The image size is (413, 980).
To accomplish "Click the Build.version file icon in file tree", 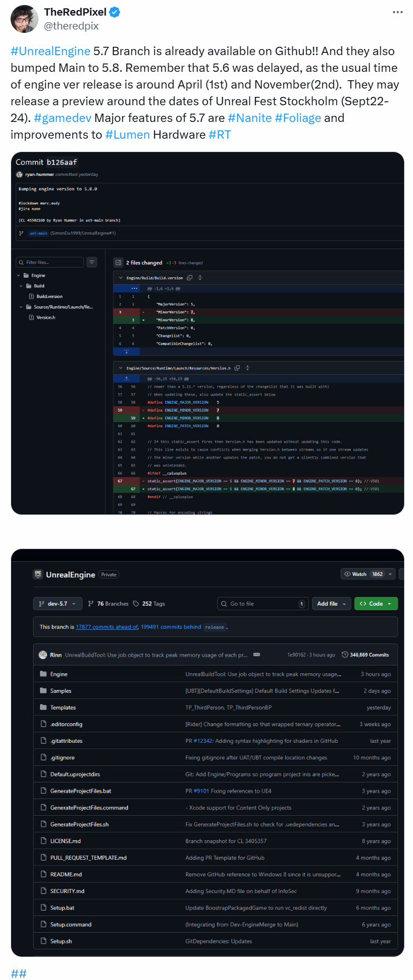I will point(32,296).
